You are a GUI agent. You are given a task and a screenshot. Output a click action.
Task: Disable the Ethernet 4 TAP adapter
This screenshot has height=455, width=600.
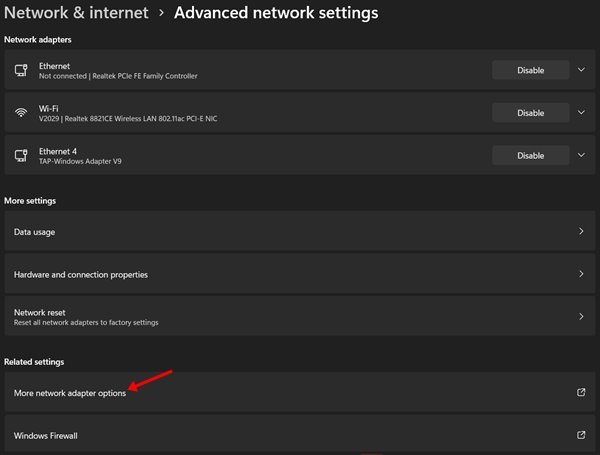pos(530,155)
